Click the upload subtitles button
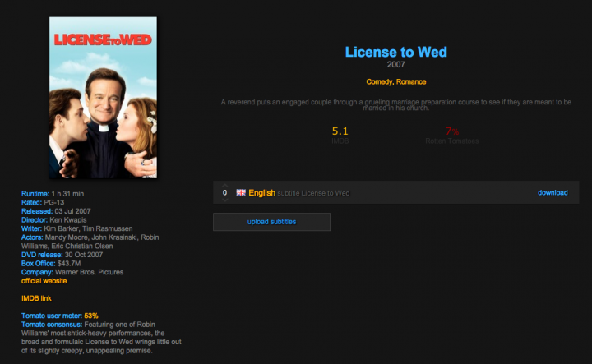 click(x=271, y=222)
